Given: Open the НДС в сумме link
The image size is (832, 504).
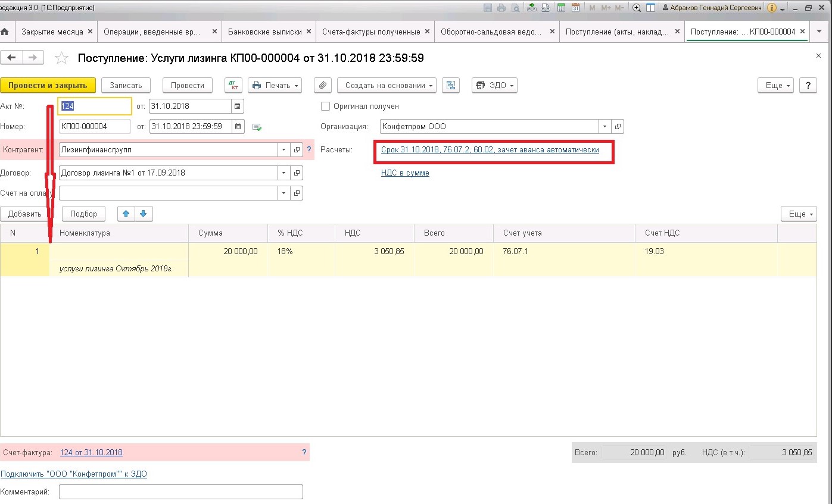Looking at the screenshot, I should 405,173.
